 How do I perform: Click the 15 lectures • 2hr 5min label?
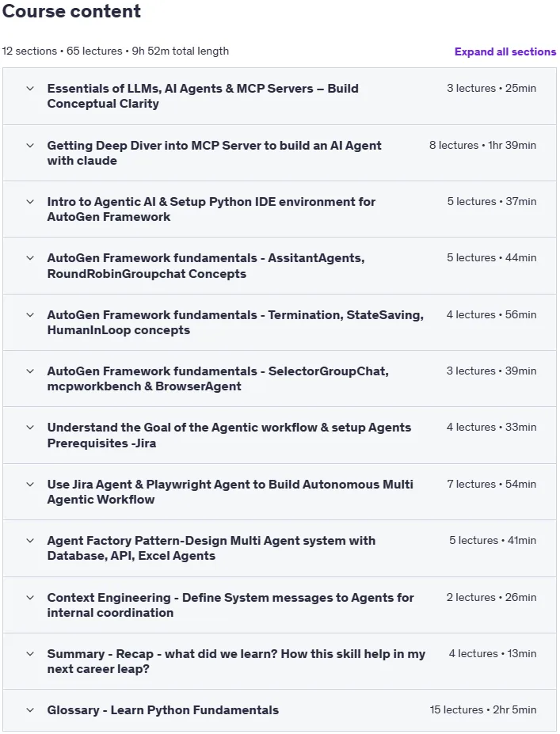(483, 709)
